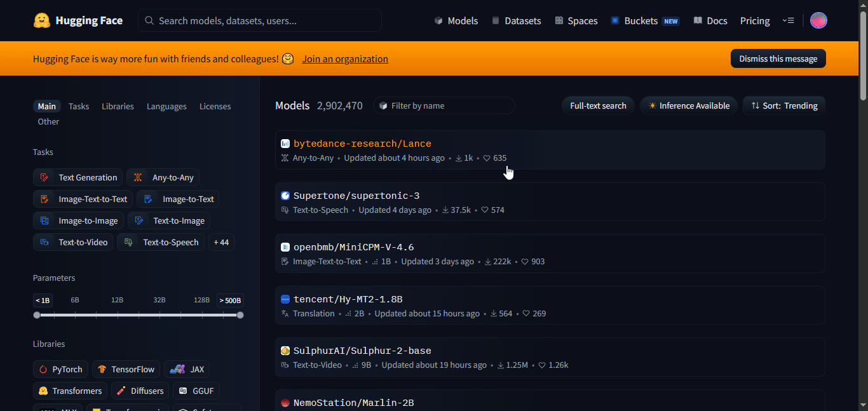Viewport: 868px width, 411px height.
Task: Open the navigation overflow menu
Action: coord(788,20)
